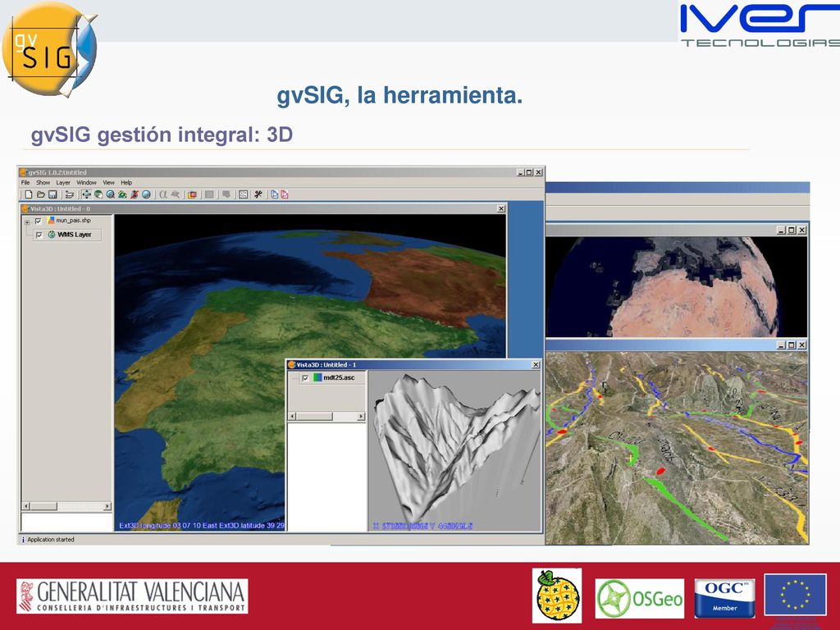Screen dimensions: 840x630
Task: Click the blue document toolbar icon
Action: pyautogui.click(x=274, y=194)
